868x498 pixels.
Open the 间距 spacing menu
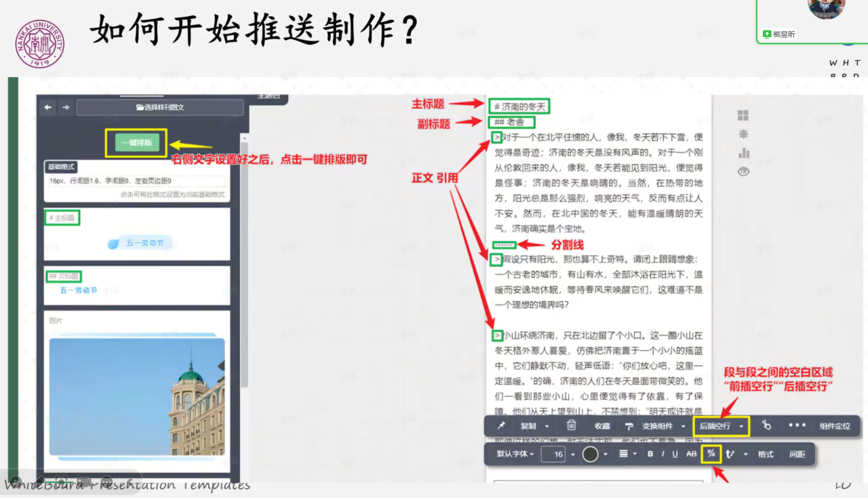point(797,454)
